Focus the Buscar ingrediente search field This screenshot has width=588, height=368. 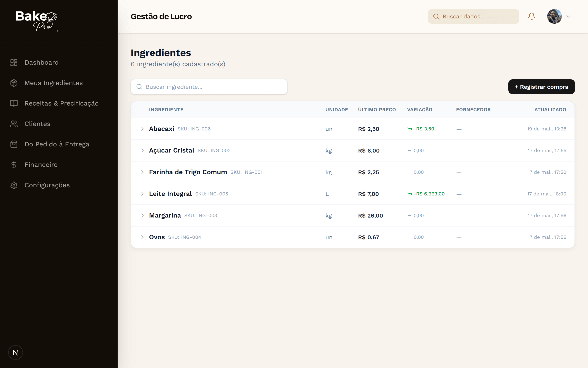click(x=209, y=87)
